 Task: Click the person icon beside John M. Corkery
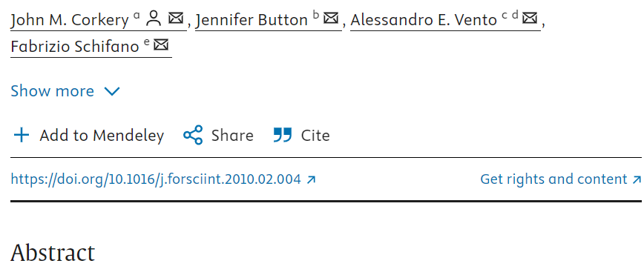point(154,19)
